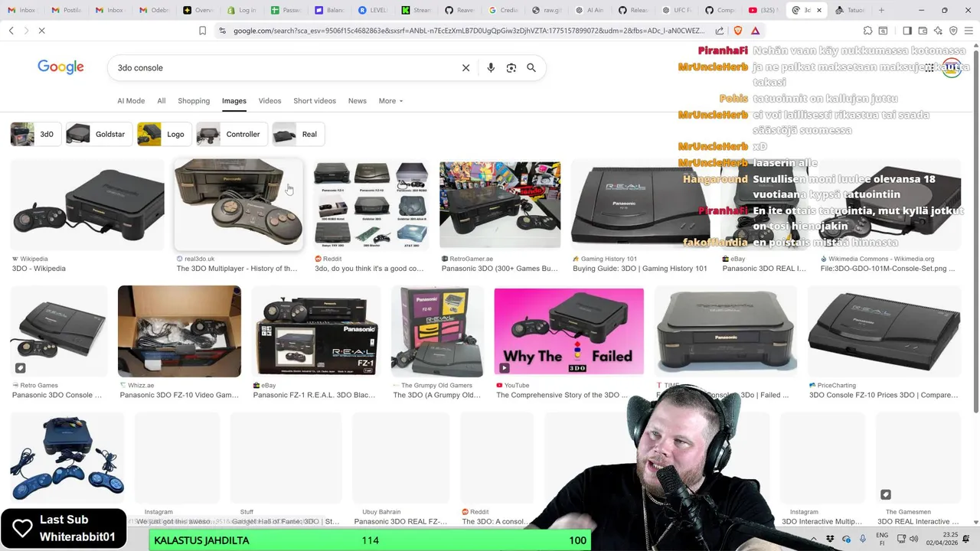Click 'The Comprehensive Story of the 3DO' link

point(561,395)
